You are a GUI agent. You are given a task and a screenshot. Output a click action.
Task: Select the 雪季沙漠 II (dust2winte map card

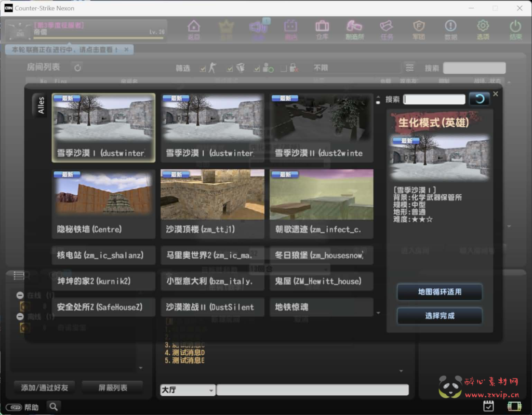click(321, 128)
